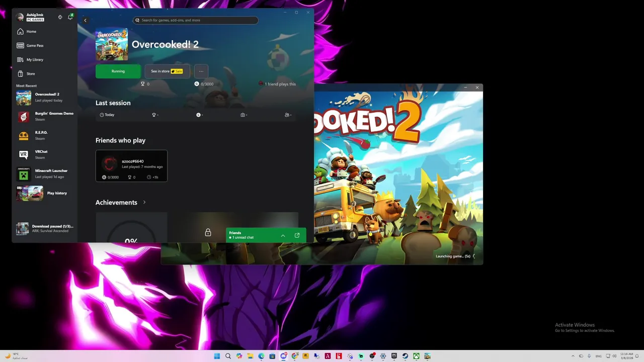The width and height of the screenshot is (644, 362).
Task: Open Windows taskbar Search
Action: click(228, 356)
